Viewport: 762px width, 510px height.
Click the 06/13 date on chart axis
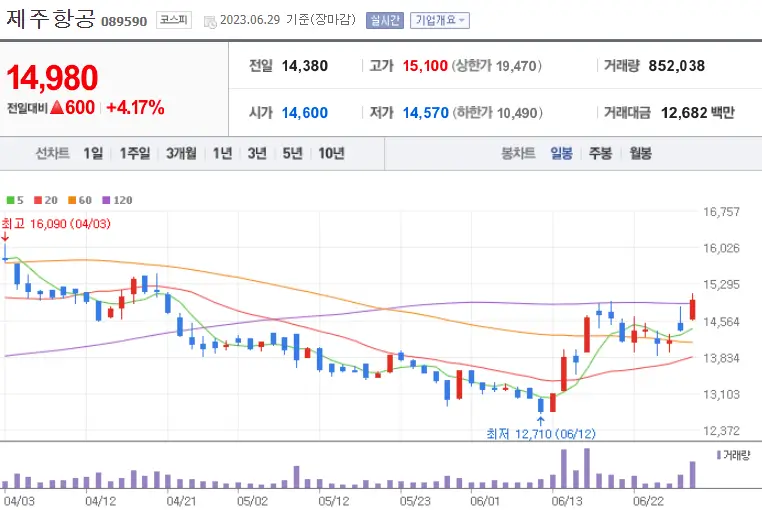click(567, 501)
